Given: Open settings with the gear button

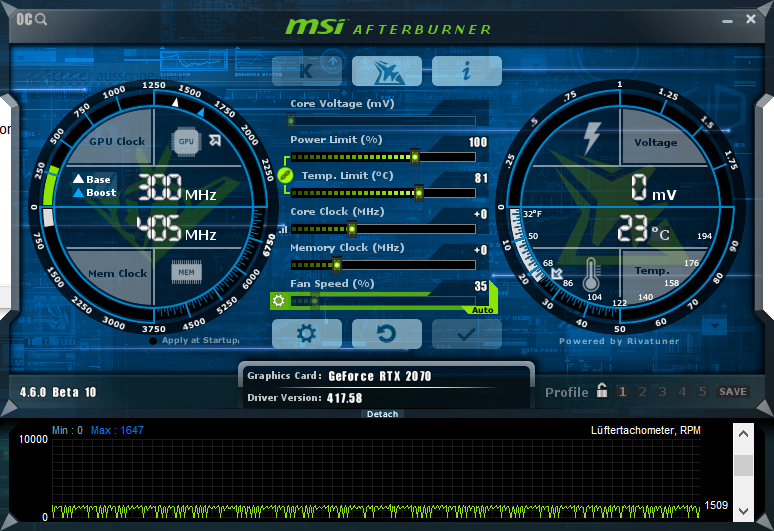Looking at the screenshot, I should pyautogui.click(x=307, y=334).
